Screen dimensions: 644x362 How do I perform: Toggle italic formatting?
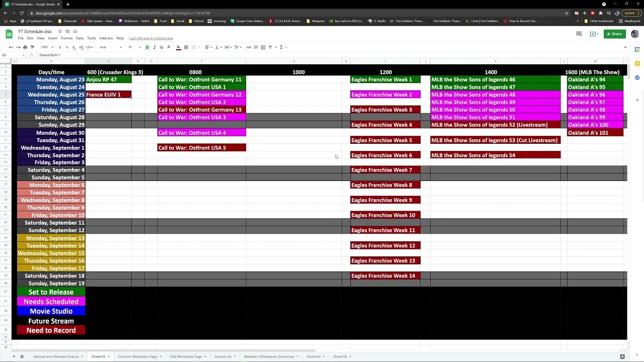(154, 47)
